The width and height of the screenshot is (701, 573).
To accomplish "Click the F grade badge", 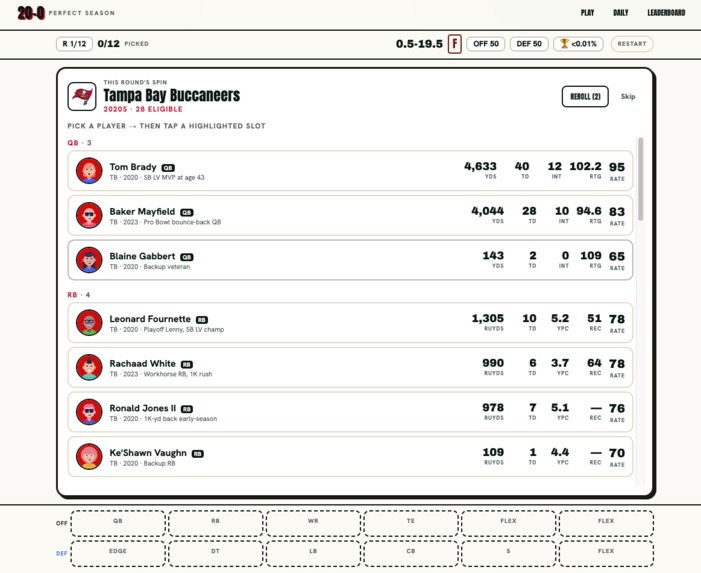I will (455, 44).
